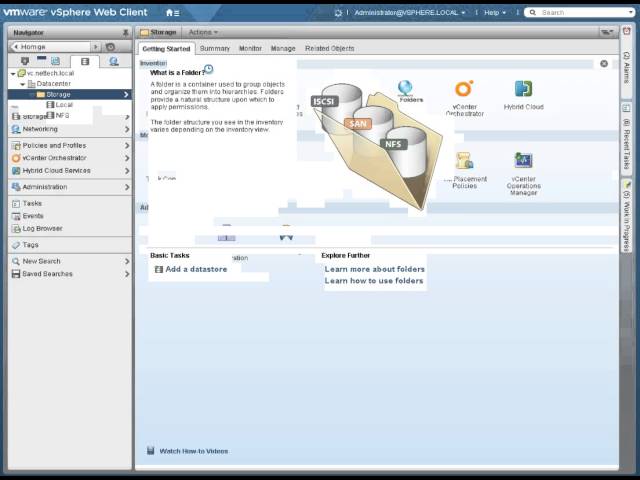Image resolution: width=640 pixels, height=480 pixels.
Task: Click the panel options icon at top right
Action: [607, 32]
